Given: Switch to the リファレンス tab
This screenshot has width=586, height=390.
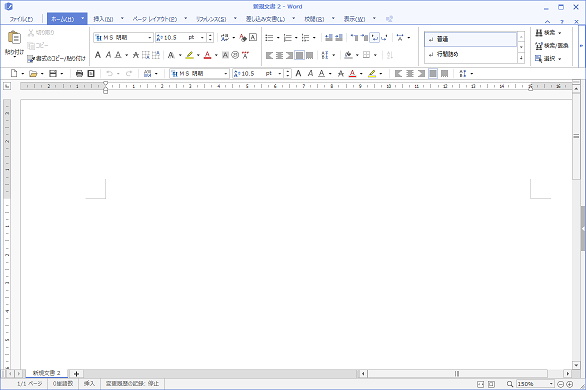Looking at the screenshot, I should coord(211,19).
